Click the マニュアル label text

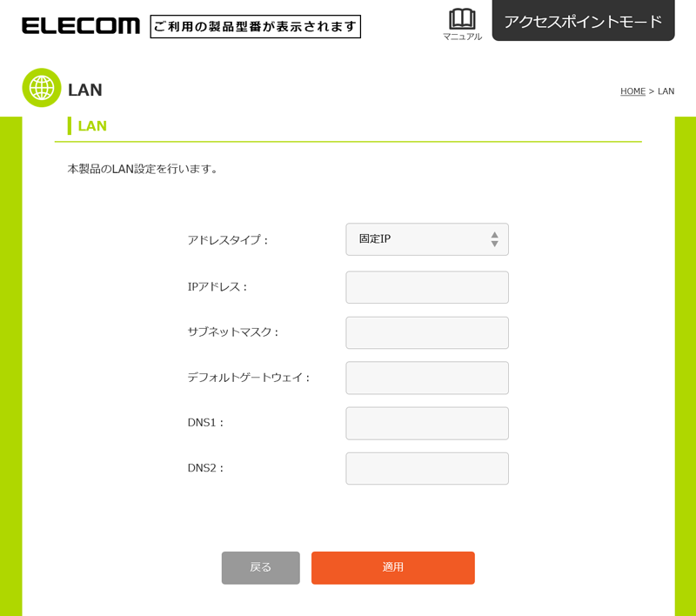pos(462,37)
